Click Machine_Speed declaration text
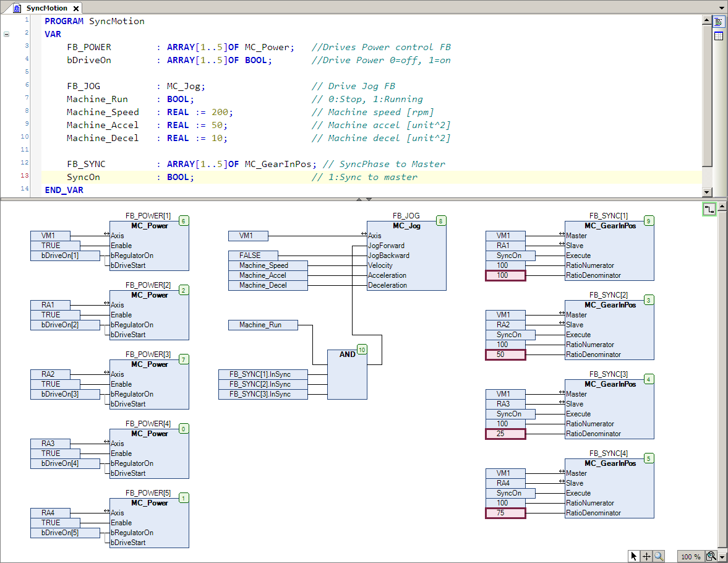Viewport: 728px width, 563px height. 103,112
